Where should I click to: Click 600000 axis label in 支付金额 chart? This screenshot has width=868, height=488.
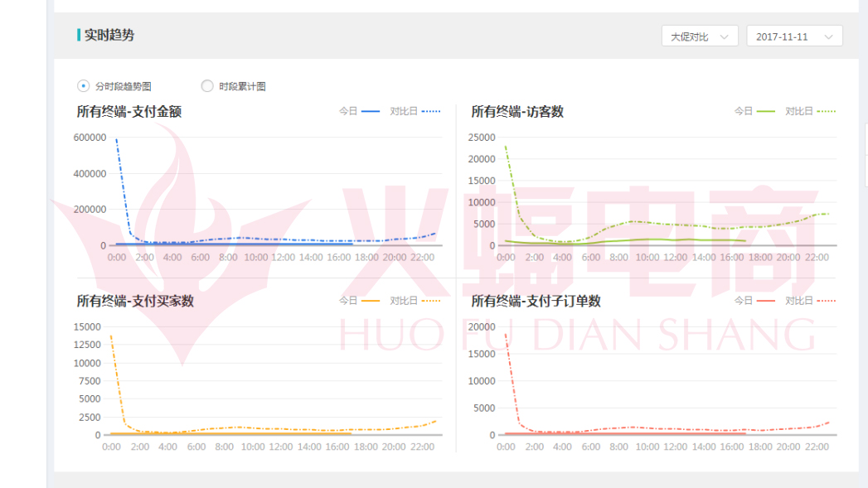coord(90,138)
